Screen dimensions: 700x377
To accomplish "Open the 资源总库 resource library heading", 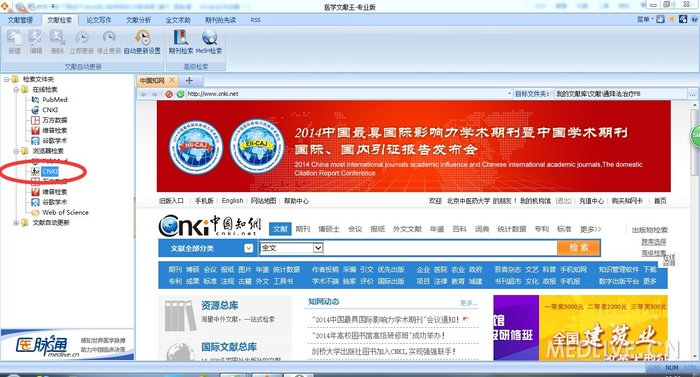I will click(219, 306).
